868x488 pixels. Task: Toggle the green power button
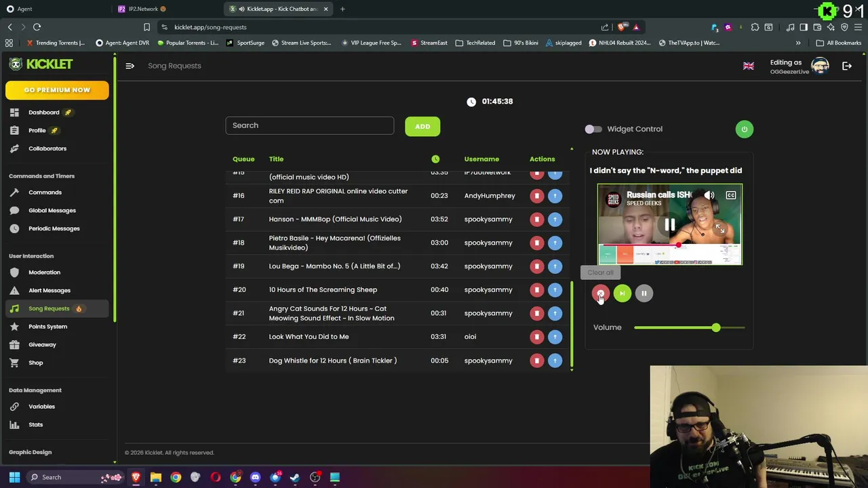(744, 129)
